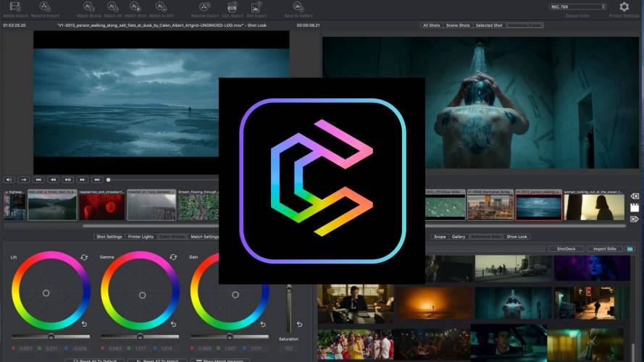Open the Shot Settings tab
The image size is (644, 362).
click(x=109, y=237)
